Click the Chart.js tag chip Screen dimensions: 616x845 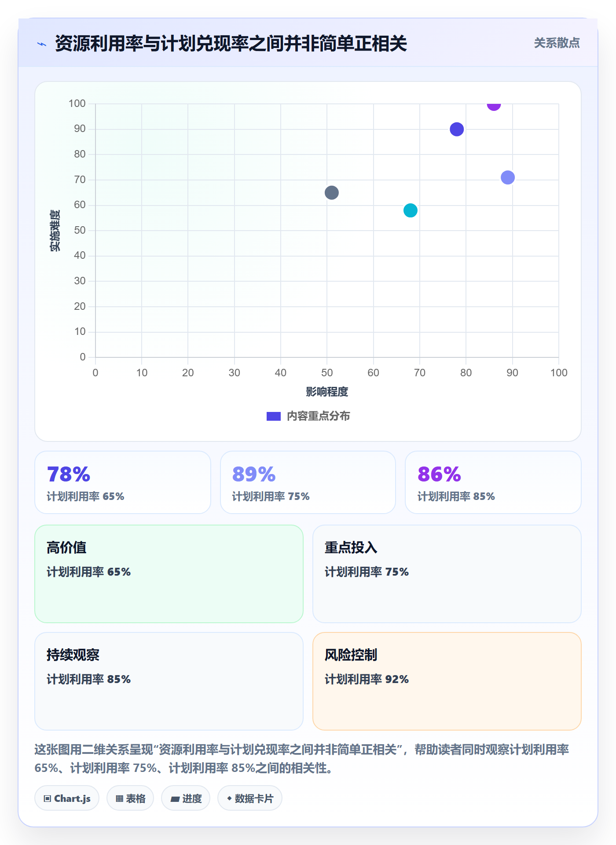(x=67, y=798)
